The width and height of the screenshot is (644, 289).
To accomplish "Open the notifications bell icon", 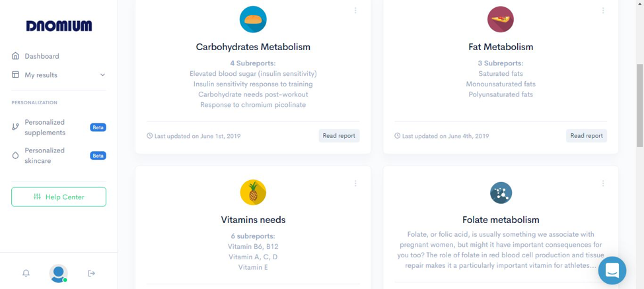I will click(x=26, y=273).
